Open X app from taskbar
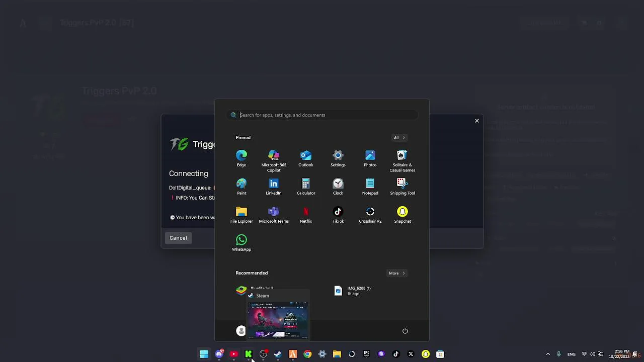This screenshot has width=644, height=362. point(411,354)
